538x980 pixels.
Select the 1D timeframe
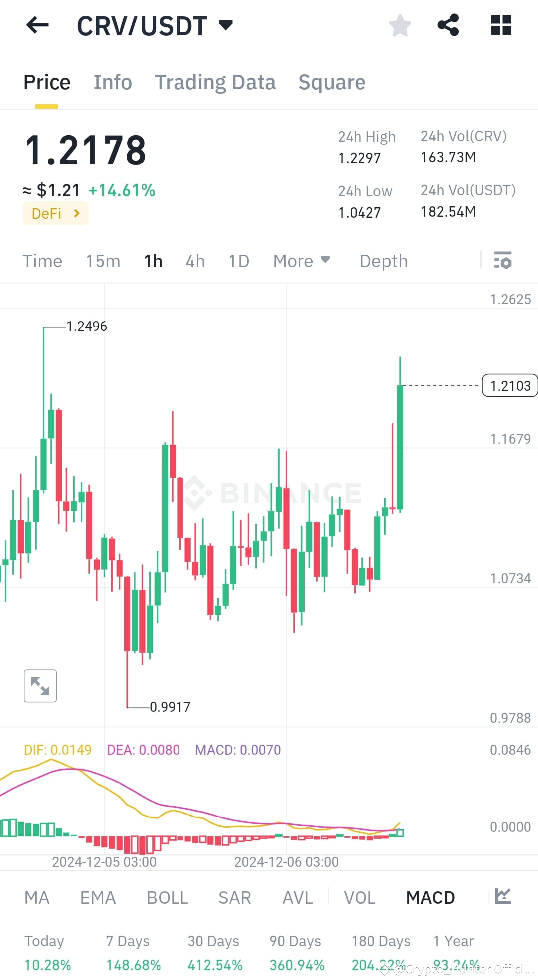click(238, 261)
